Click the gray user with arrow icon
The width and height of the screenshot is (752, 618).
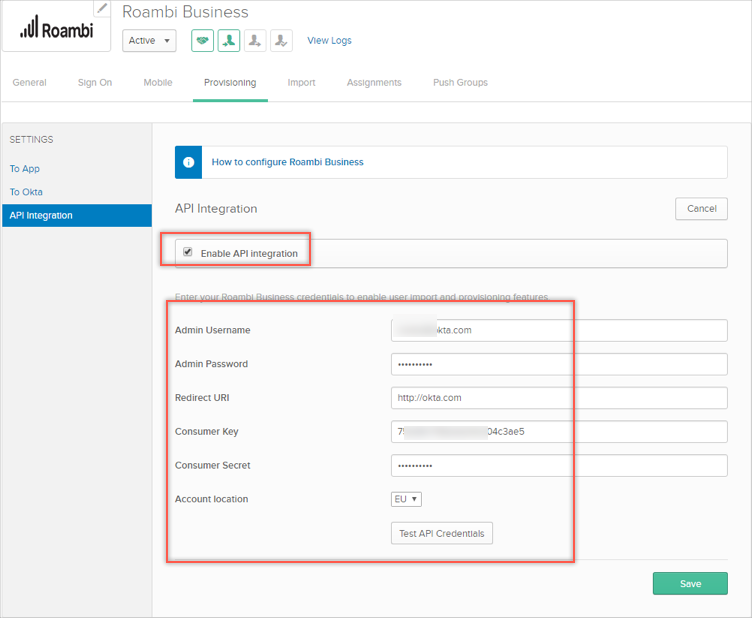coord(255,41)
